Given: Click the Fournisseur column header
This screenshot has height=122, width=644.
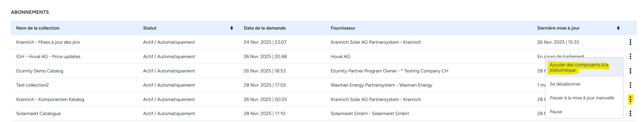Looking at the screenshot, I should tap(343, 28).
